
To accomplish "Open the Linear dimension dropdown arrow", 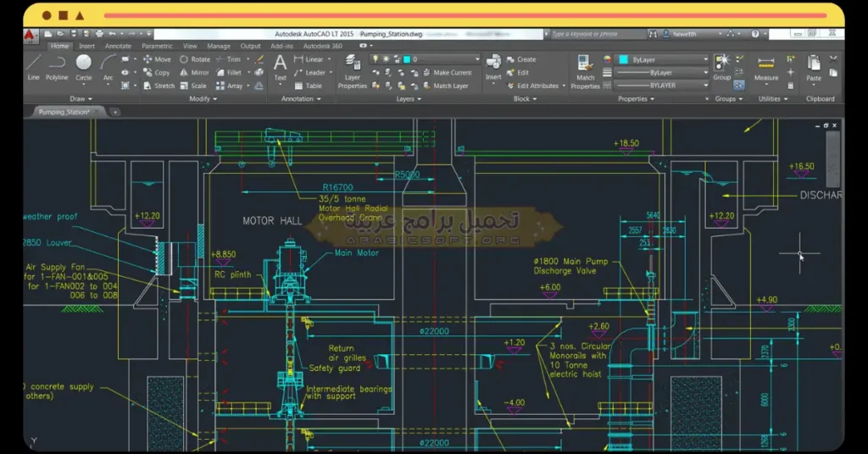I will coord(330,59).
